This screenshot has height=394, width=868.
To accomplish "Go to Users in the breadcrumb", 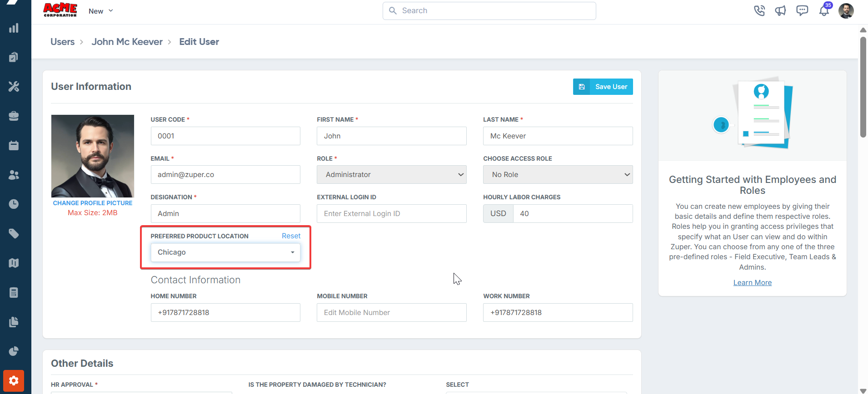I will point(62,42).
